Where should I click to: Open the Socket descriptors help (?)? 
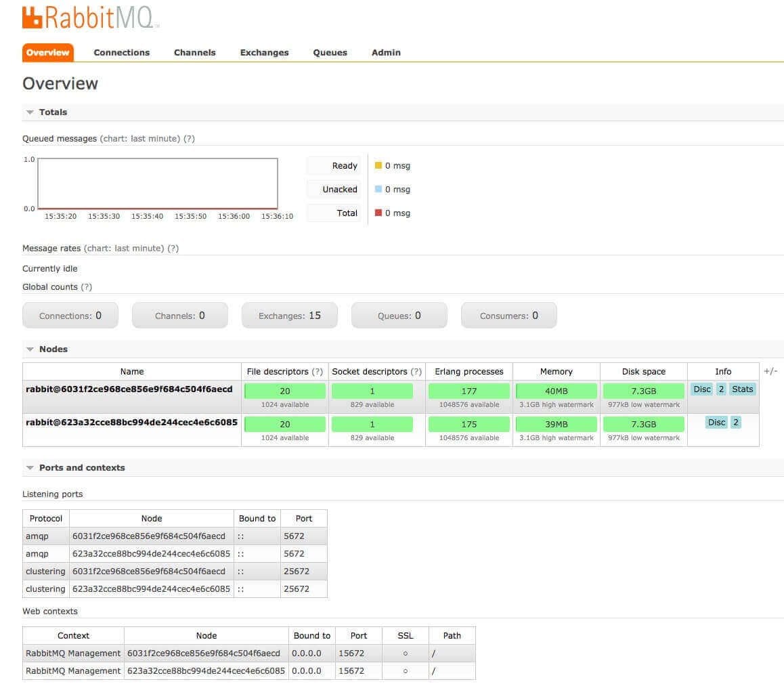tap(415, 371)
